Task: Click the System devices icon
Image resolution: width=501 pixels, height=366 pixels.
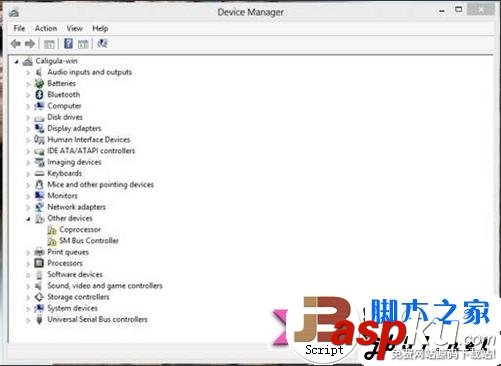Action: 39,308
